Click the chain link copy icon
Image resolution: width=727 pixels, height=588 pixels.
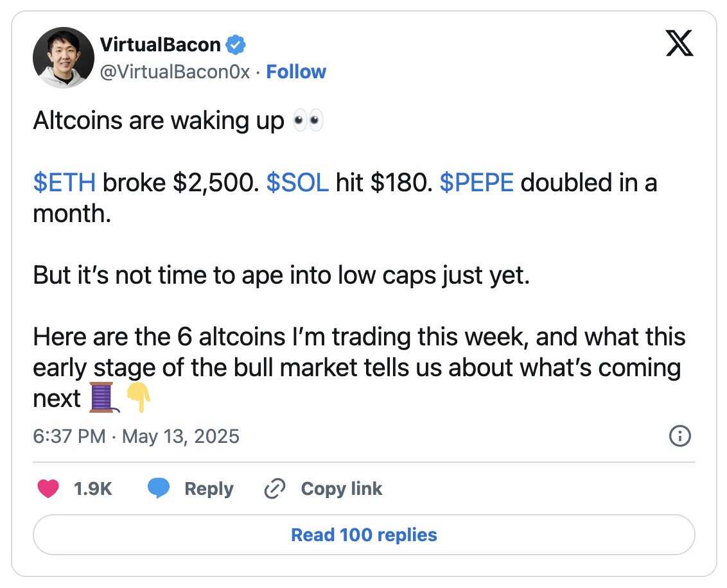click(x=275, y=489)
